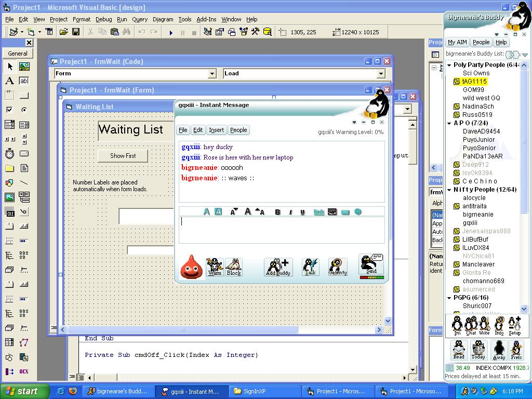
Task: Click the Paste toolbar icon
Action: tap(115, 32)
